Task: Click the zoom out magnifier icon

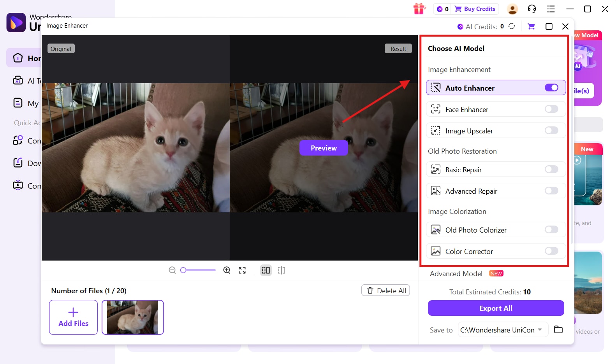Action: click(172, 270)
